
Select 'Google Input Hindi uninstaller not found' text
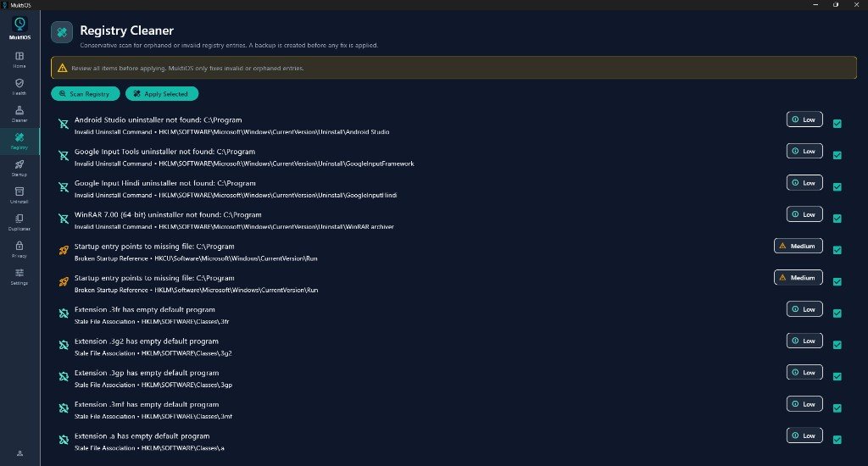coord(144,183)
